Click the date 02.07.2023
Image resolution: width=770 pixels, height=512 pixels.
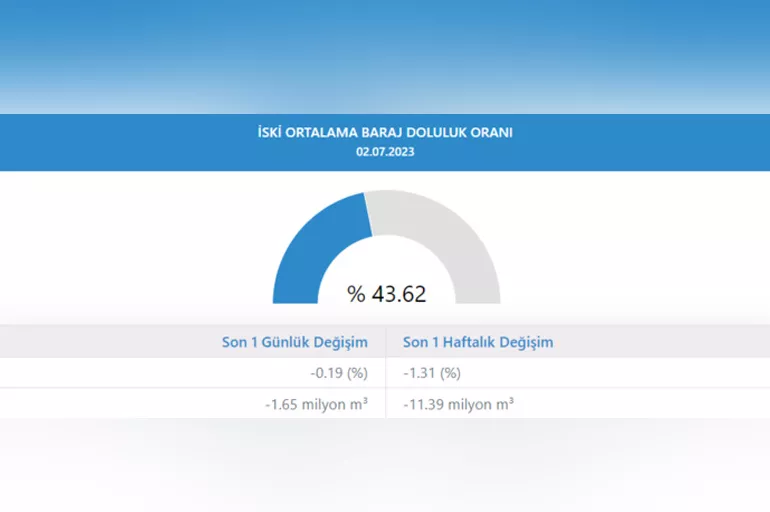click(385, 152)
